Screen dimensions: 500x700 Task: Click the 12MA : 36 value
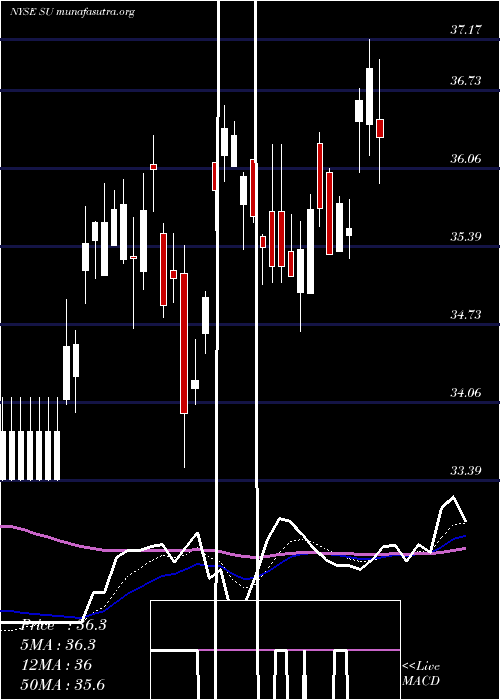56,665
